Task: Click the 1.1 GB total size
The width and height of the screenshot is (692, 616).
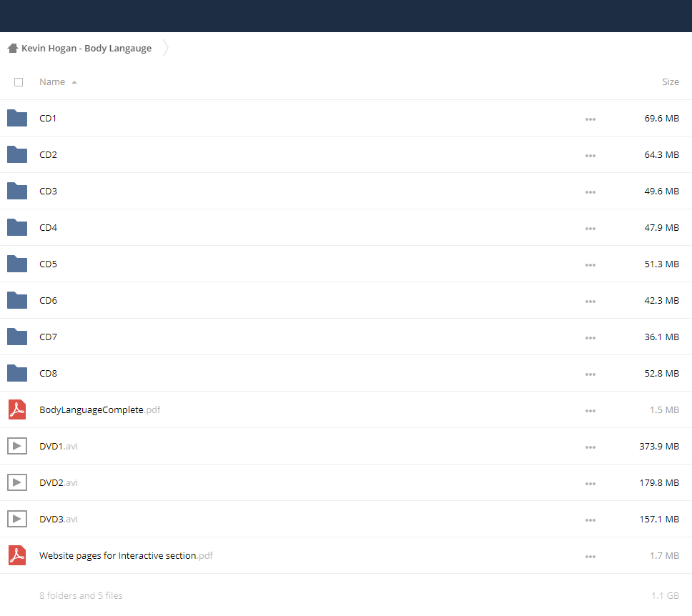Action: pyautogui.click(x=665, y=596)
